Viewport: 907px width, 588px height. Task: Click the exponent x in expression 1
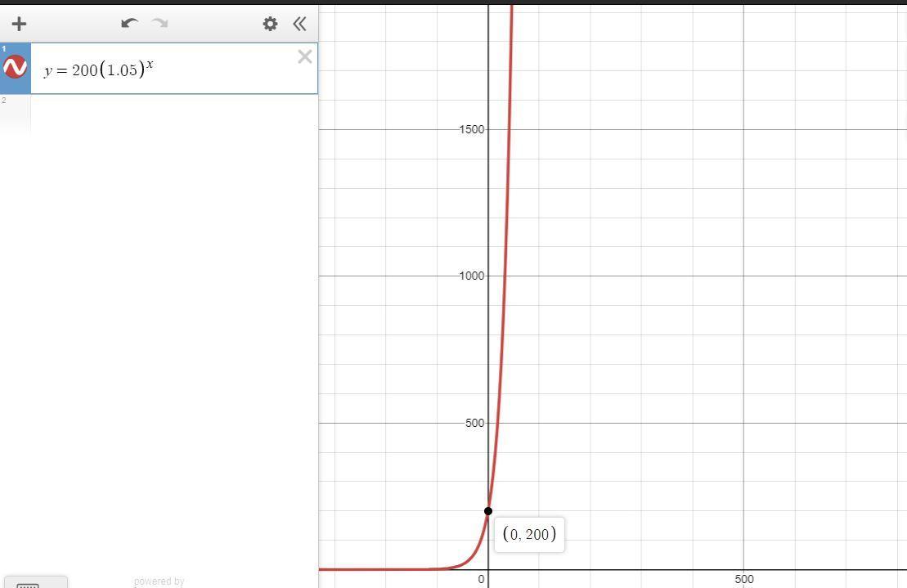pyautogui.click(x=150, y=64)
